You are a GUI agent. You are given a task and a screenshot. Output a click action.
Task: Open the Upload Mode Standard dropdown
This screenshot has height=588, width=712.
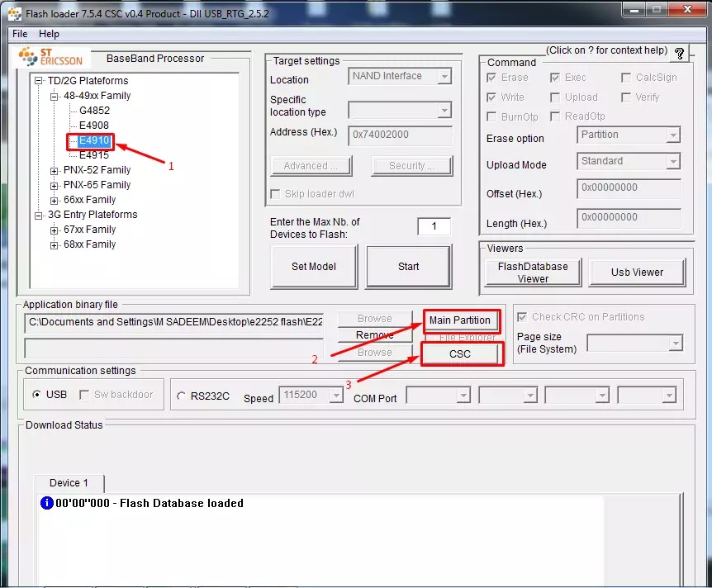point(629,161)
